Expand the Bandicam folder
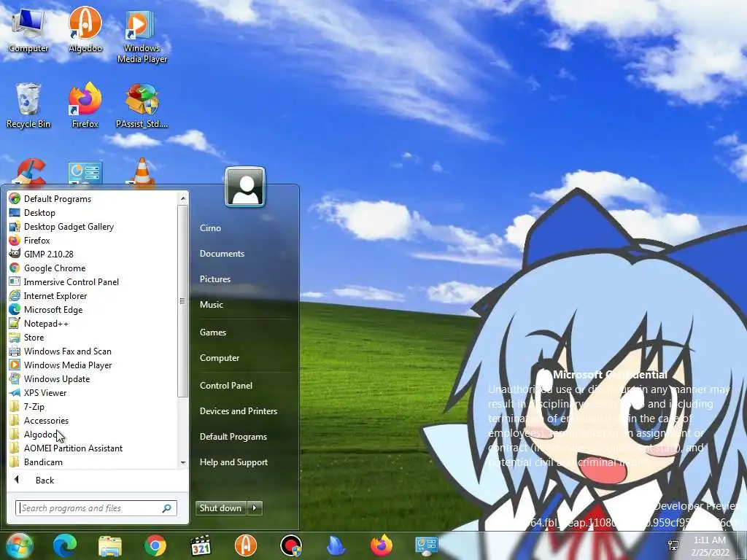This screenshot has width=747, height=560. (93, 462)
